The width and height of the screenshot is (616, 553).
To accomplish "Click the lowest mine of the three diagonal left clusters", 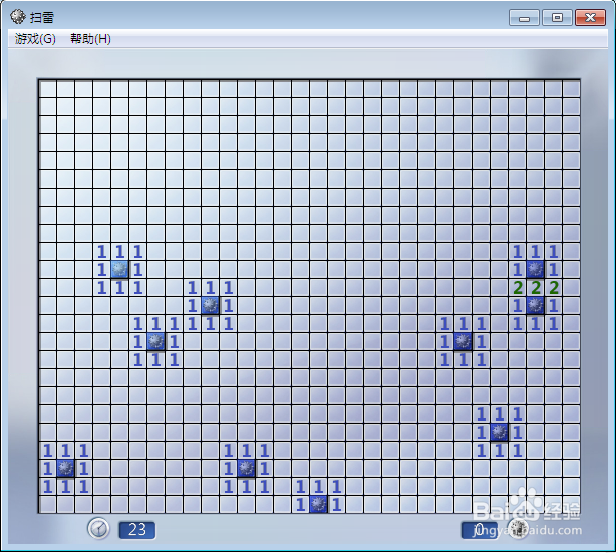I will pos(156,342).
